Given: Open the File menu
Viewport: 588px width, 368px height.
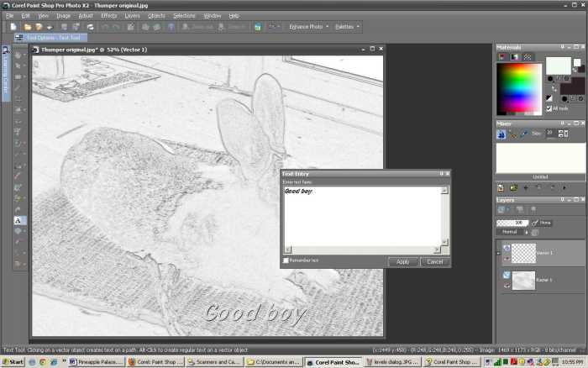Looking at the screenshot, I should click(x=9, y=16).
